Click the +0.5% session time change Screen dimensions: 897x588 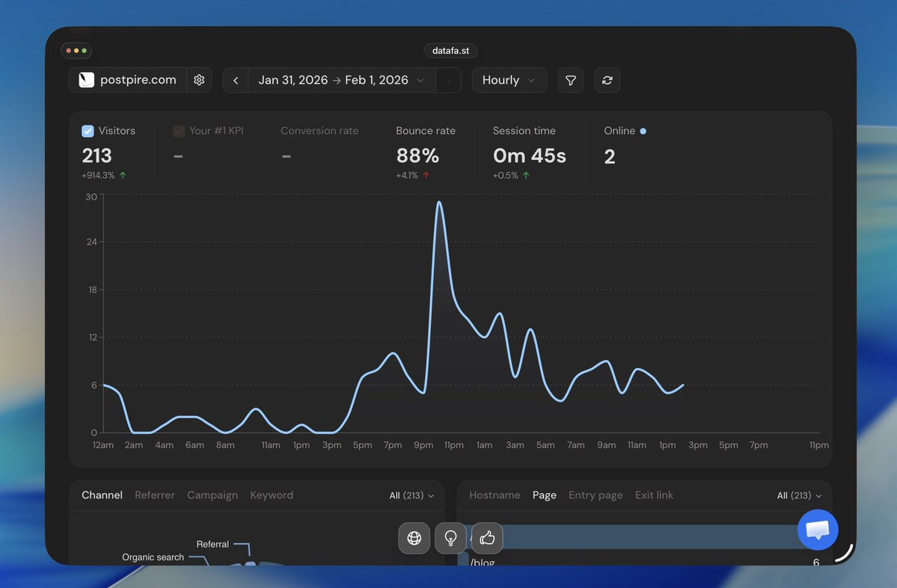(x=505, y=175)
